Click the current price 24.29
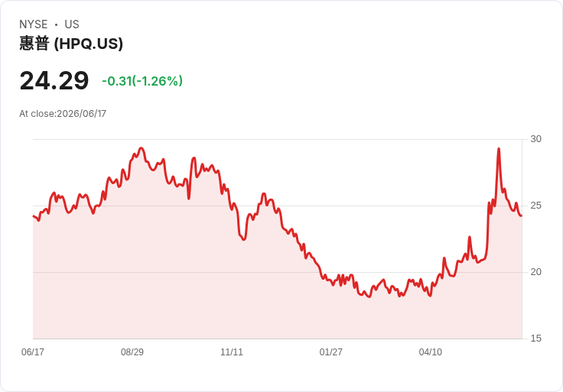 (54, 80)
